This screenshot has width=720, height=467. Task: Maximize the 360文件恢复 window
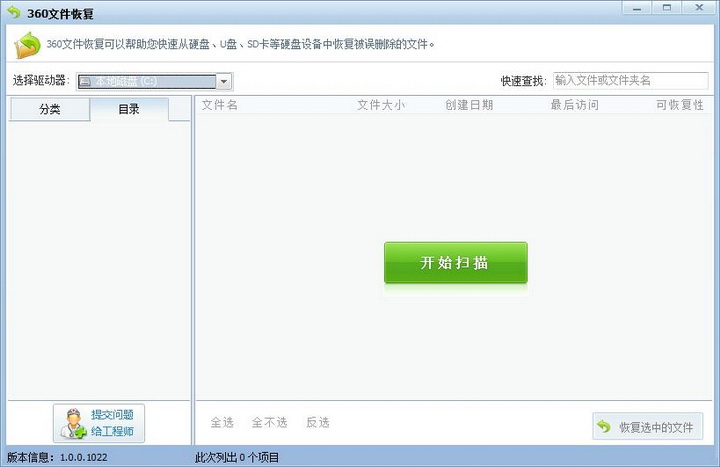[x=667, y=8]
